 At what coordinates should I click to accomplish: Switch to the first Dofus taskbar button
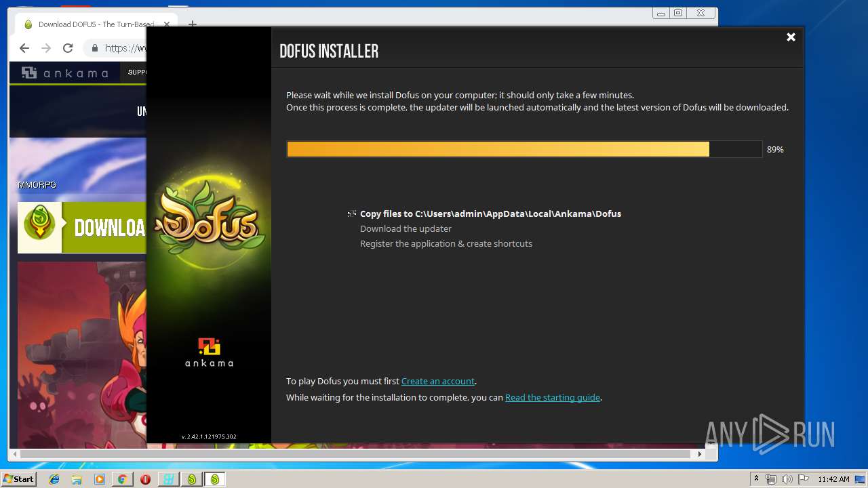(x=192, y=479)
